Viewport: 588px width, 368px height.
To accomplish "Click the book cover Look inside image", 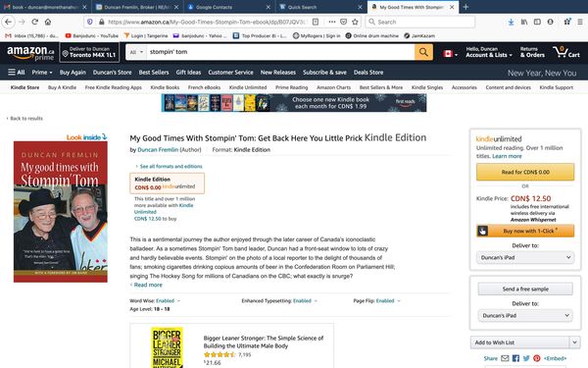I will click(x=61, y=212).
